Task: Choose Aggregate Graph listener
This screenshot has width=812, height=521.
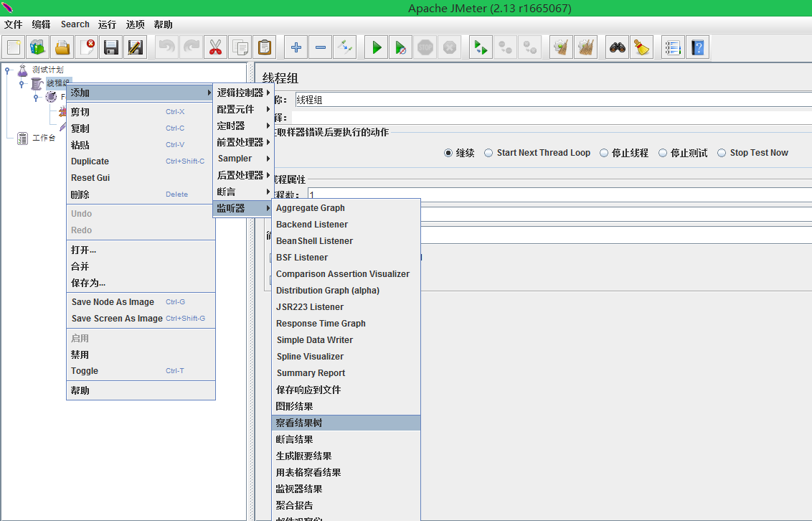Action: [x=346, y=207]
